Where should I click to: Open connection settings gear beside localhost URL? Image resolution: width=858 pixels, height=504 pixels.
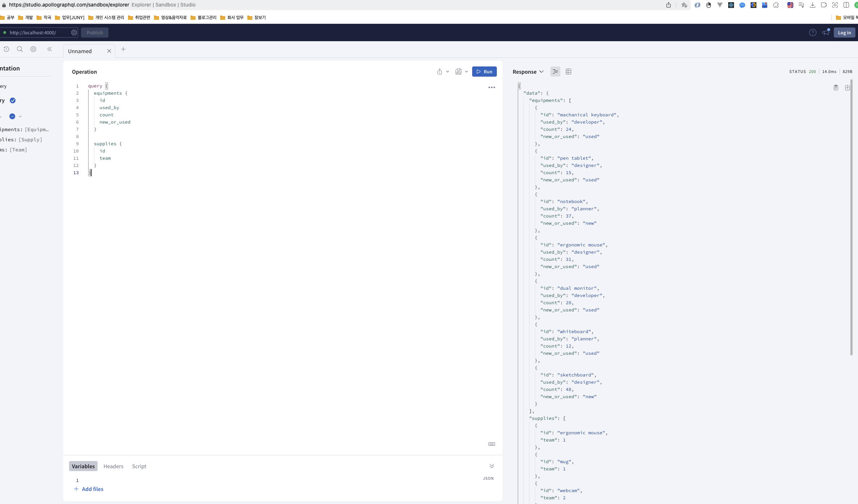click(x=74, y=33)
